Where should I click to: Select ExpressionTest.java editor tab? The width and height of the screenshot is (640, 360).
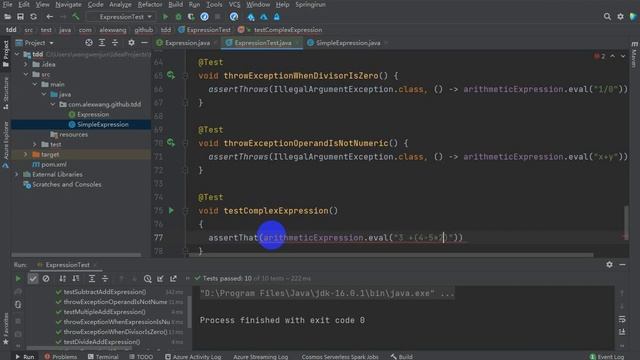[262, 42]
